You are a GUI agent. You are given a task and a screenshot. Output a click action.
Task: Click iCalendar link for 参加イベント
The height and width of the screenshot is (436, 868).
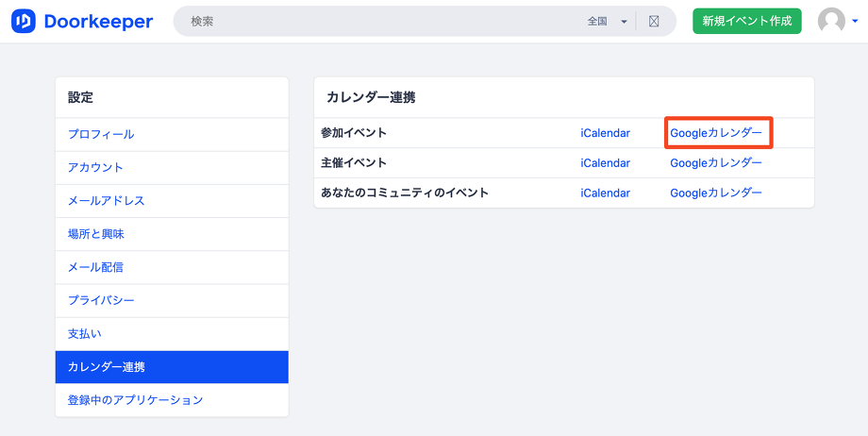point(605,133)
